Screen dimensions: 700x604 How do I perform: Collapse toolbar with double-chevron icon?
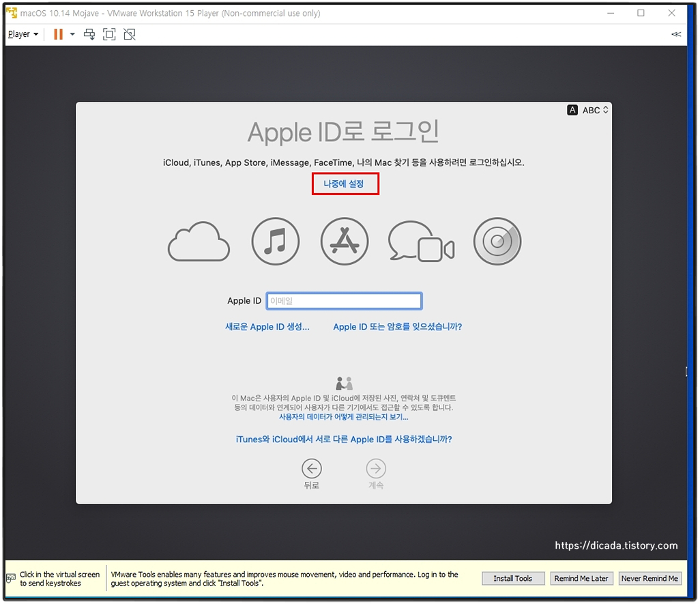(676, 34)
